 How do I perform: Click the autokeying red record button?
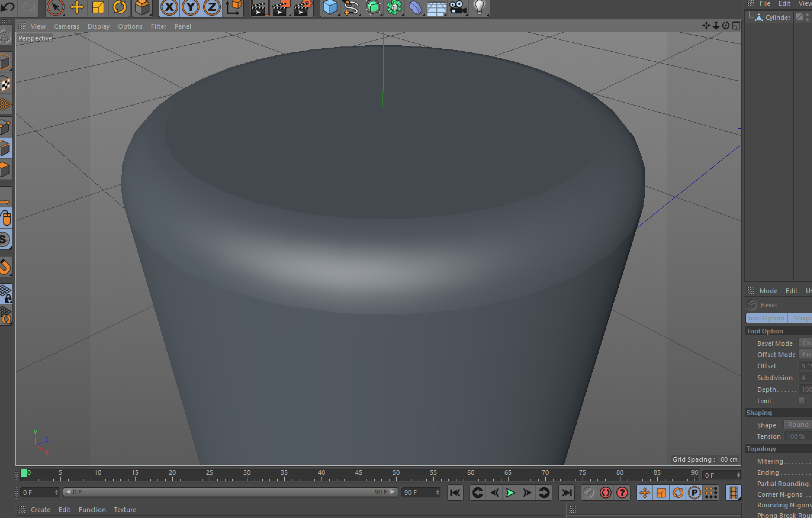pos(605,493)
